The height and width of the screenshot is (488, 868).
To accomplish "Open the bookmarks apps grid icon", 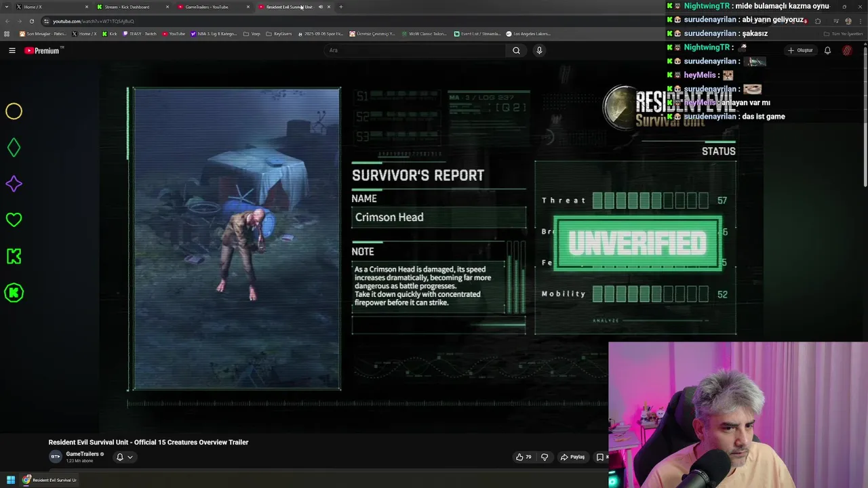I will (7, 34).
